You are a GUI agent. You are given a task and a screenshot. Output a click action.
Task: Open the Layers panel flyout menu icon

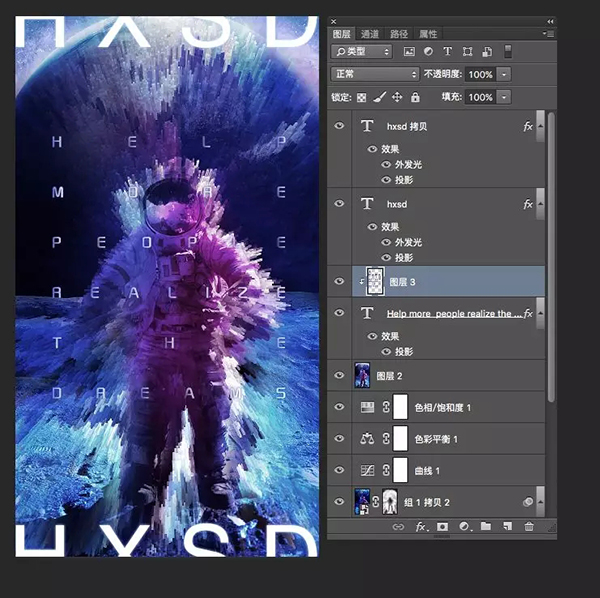click(x=548, y=34)
